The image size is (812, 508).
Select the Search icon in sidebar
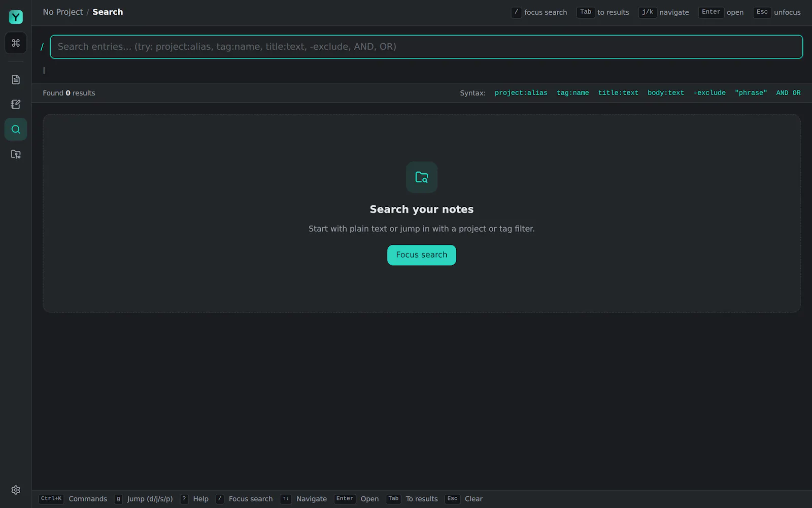(16, 129)
